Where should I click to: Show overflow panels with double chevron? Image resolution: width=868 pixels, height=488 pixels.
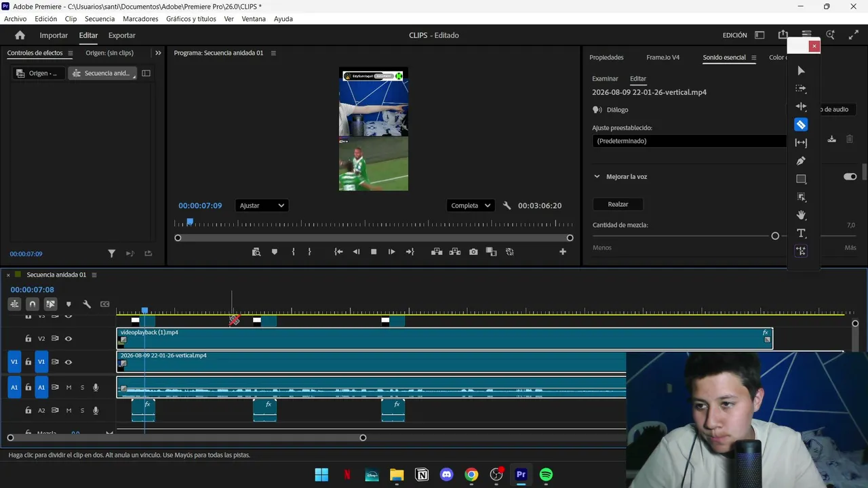158,53
